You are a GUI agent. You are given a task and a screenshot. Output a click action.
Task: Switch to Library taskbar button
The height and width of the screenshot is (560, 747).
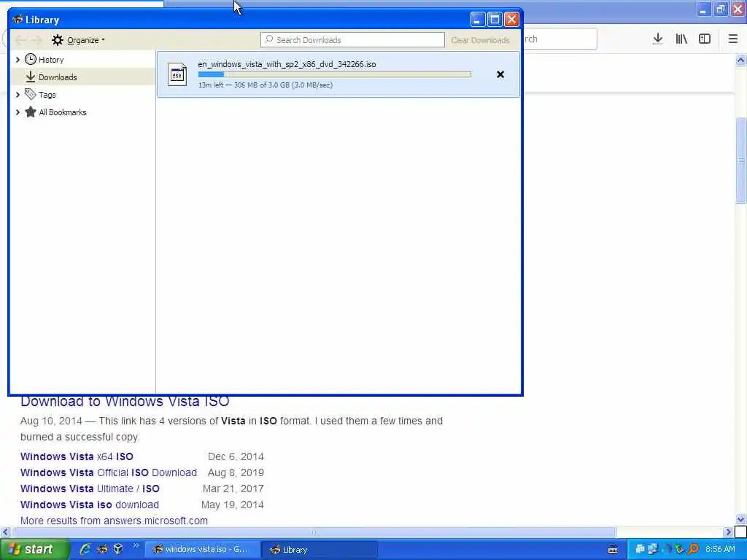click(x=320, y=550)
